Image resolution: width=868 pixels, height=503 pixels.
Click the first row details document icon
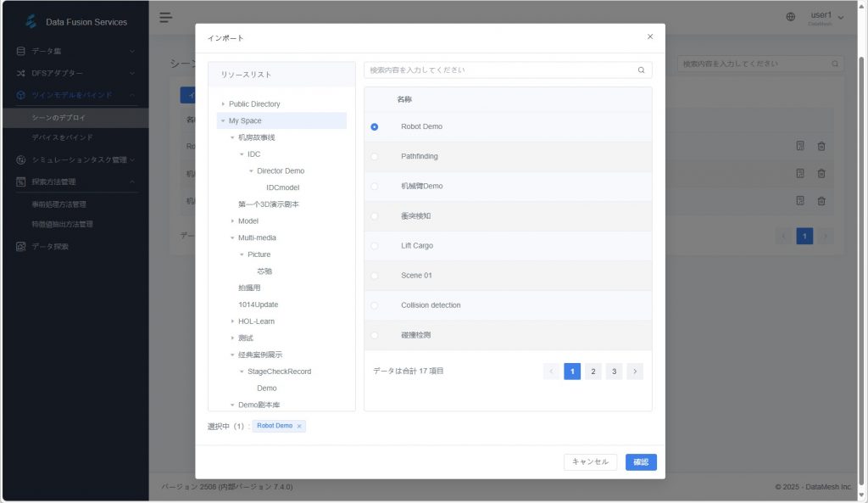click(800, 146)
